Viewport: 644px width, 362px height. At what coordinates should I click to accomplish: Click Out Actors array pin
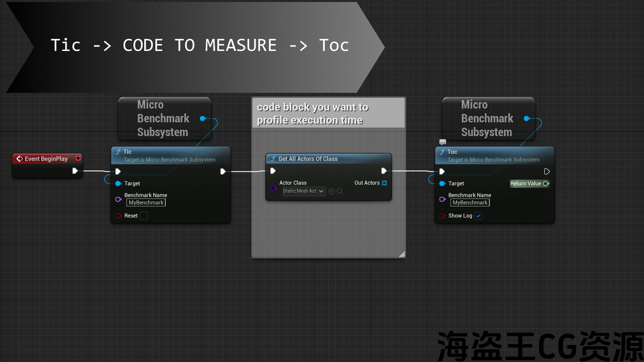coord(384,183)
